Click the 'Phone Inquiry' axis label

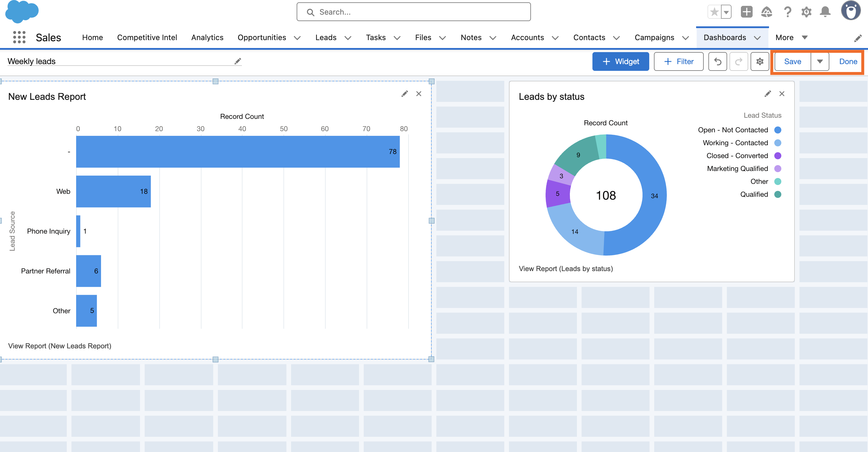click(x=49, y=231)
